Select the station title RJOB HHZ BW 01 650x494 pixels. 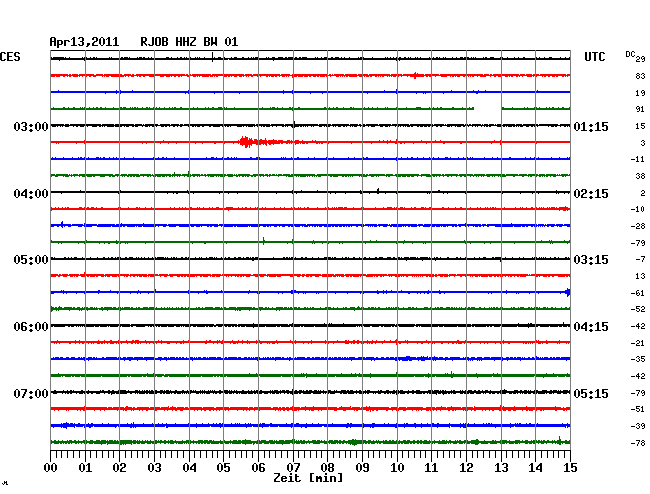tap(189, 42)
